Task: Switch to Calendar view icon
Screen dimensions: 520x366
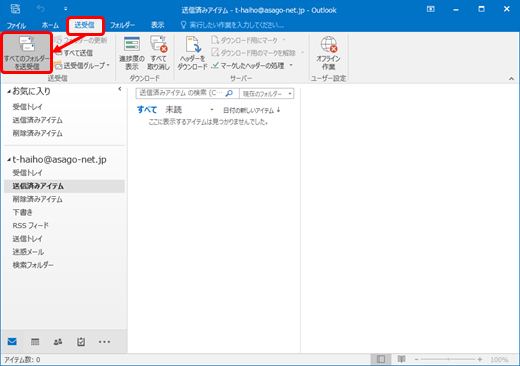Action: pos(35,342)
